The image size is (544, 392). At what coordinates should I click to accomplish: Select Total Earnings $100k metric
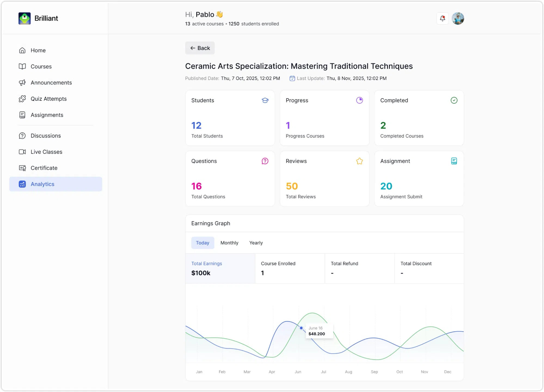(x=220, y=268)
